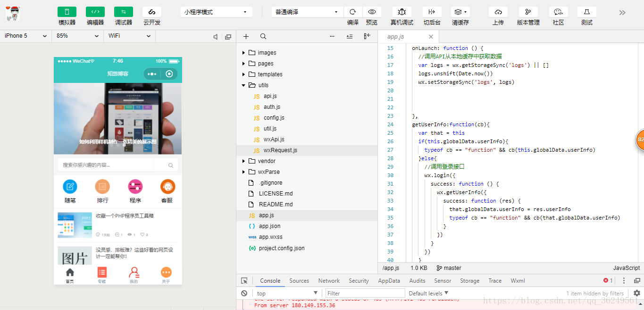
Task: Open the 普通编译 compile mode dropdown
Action: pyautogui.click(x=307, y=12)
